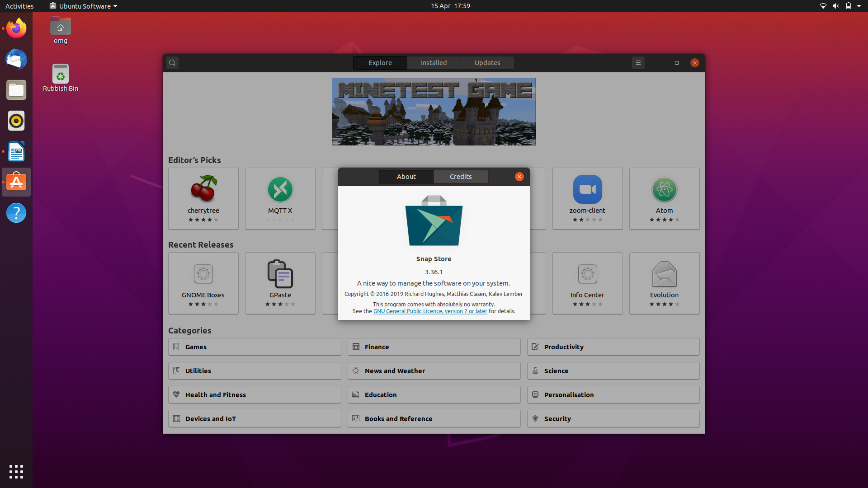The width and height of the screenshot is (868, 488).
Task: Open the Updates tab
Action: point(487,63)
